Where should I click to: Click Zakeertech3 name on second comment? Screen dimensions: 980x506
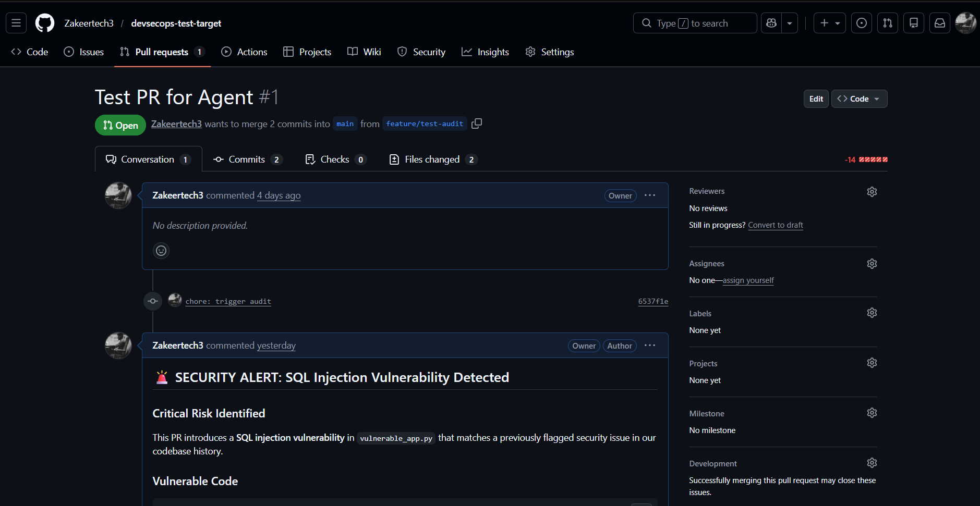[178, 345]
